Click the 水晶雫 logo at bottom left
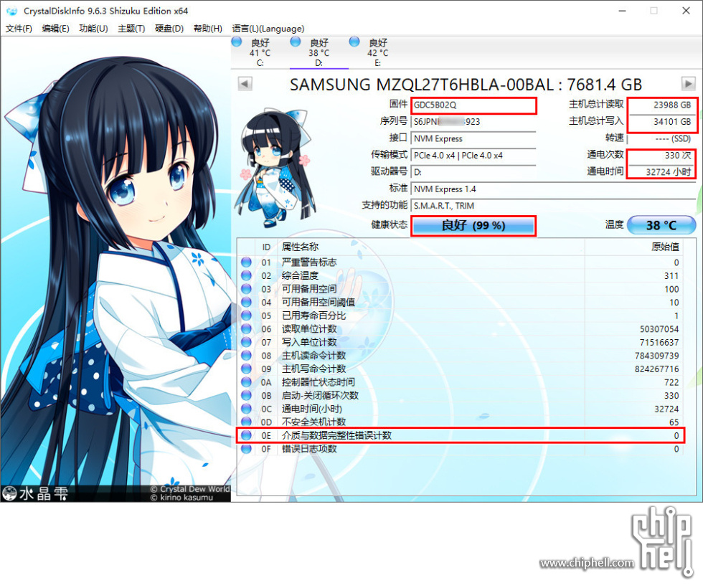703x588 pixels. 35,493
